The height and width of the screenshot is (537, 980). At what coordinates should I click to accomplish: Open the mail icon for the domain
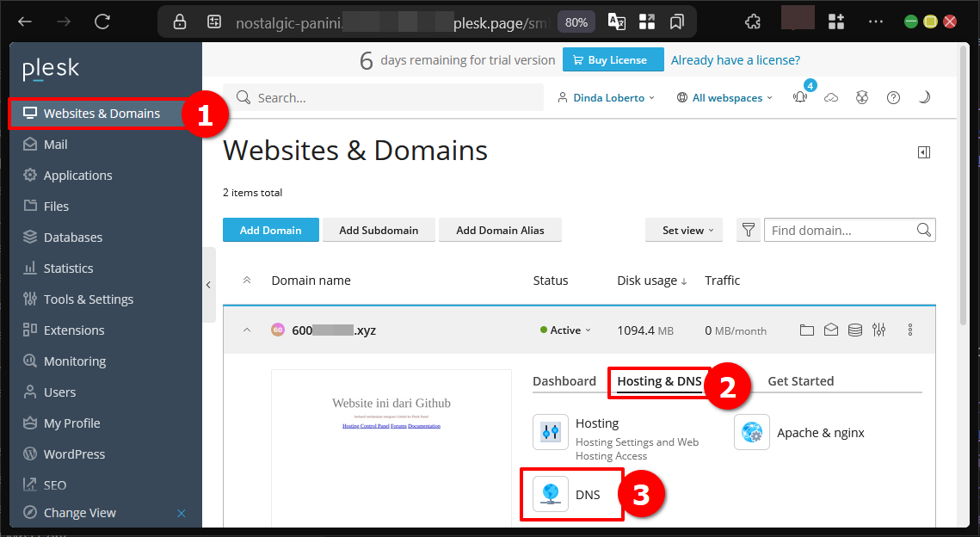coord(830,330)
